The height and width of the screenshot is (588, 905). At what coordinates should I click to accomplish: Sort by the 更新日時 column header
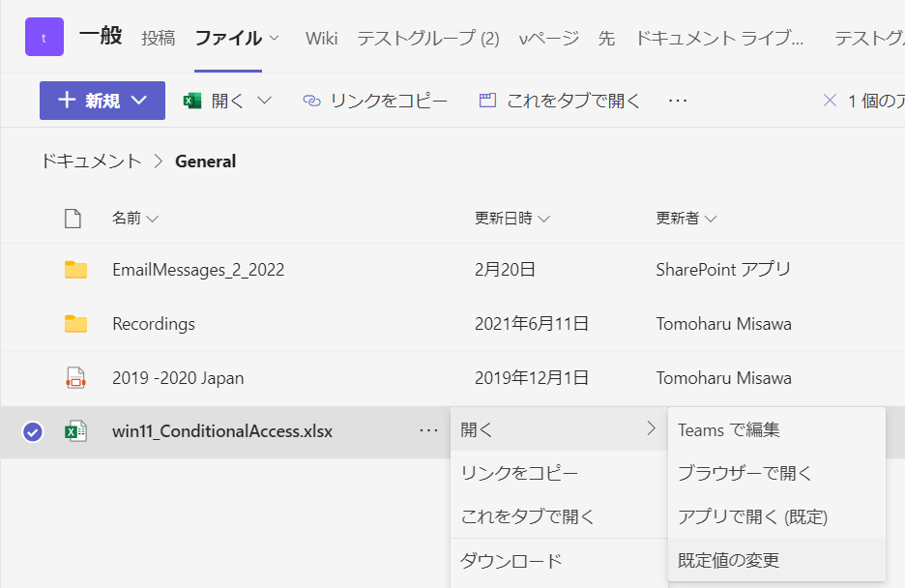coord(512,219)
